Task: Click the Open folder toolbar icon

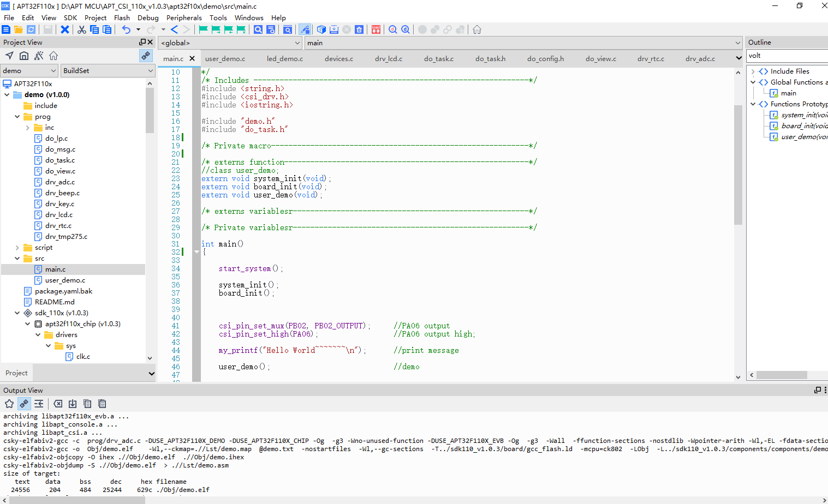Action: point(19,29)
